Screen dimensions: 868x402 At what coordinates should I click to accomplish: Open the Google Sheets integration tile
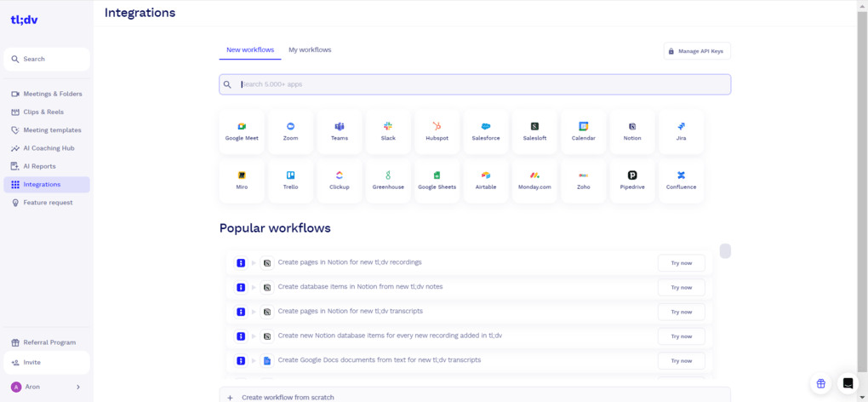point(437,181)
